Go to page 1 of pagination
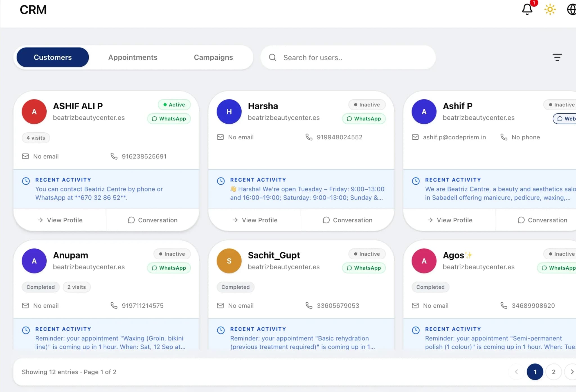The image size is (576, 392). (535, 372)
